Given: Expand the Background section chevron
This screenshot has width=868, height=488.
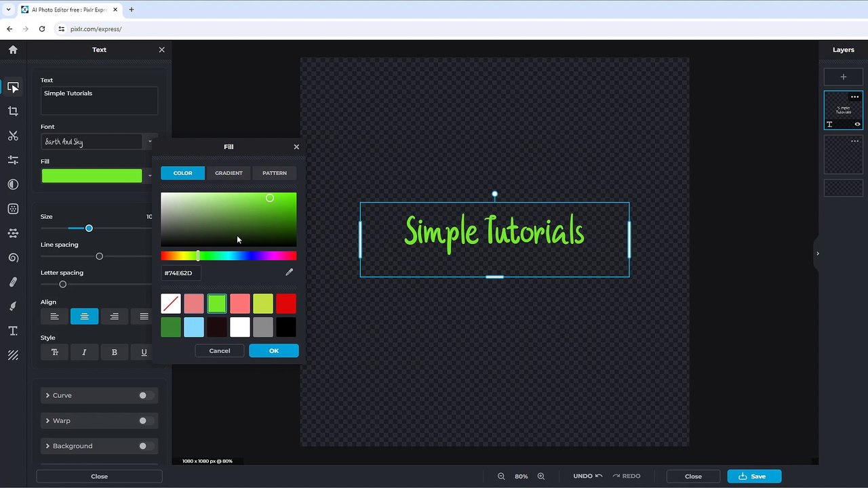Looking at the screenshot, I should 47,446.
